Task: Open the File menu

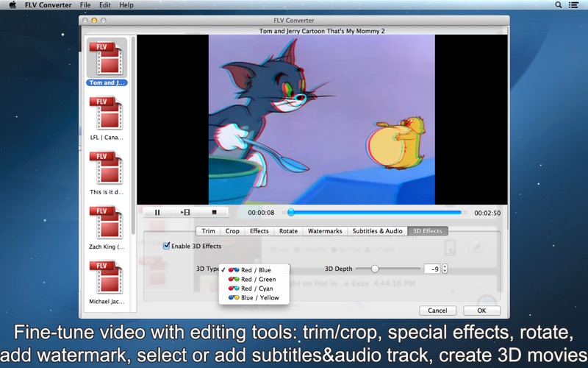Action: pyautogui.click(x=85, y=5)
